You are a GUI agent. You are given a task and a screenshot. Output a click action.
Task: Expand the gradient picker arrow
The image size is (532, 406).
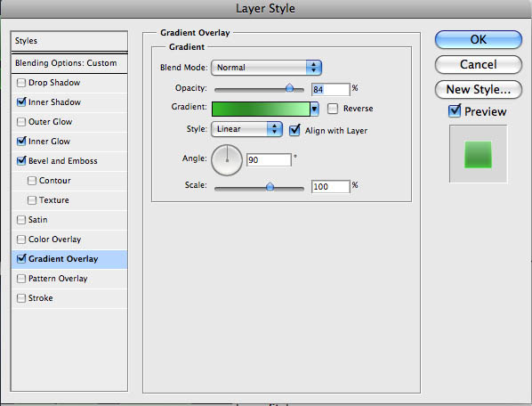315,110
